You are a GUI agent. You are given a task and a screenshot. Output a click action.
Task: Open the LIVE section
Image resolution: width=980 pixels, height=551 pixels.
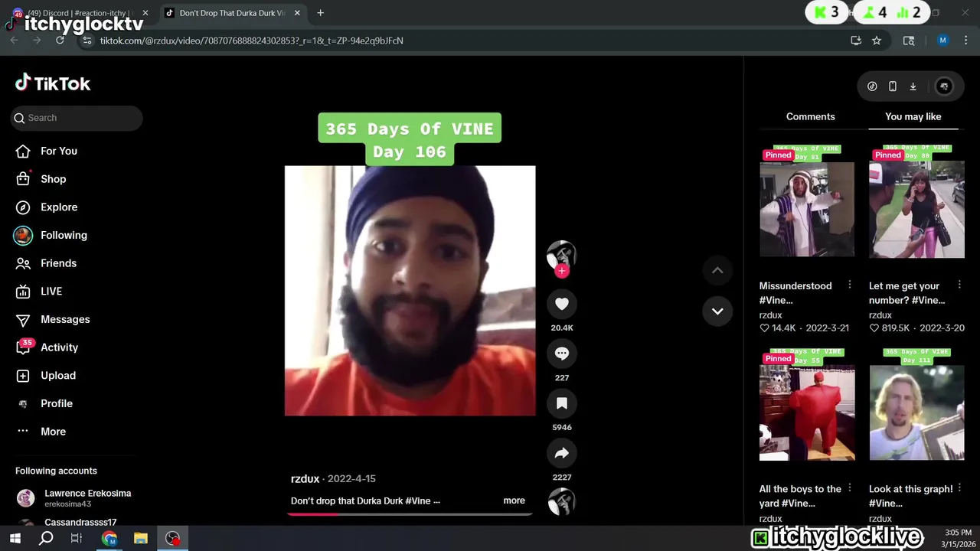(x=51, y=292)
